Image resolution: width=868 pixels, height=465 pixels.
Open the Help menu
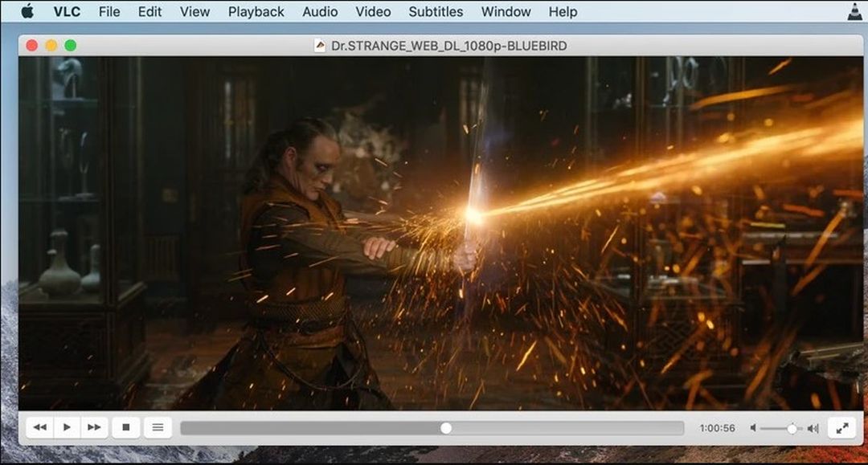click(563, 11)
